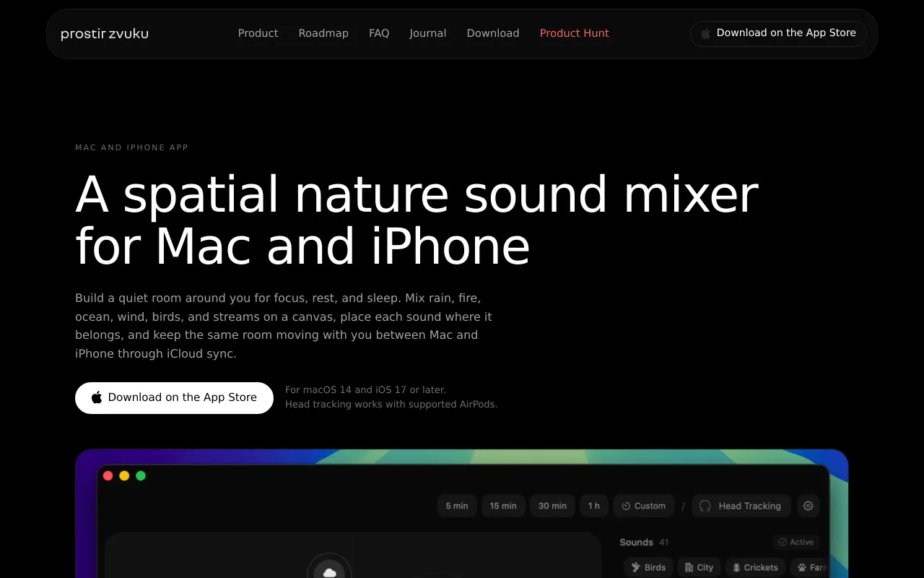Select the City sound chip
This screenshot has width=924, height=578.
click(699, 567)
